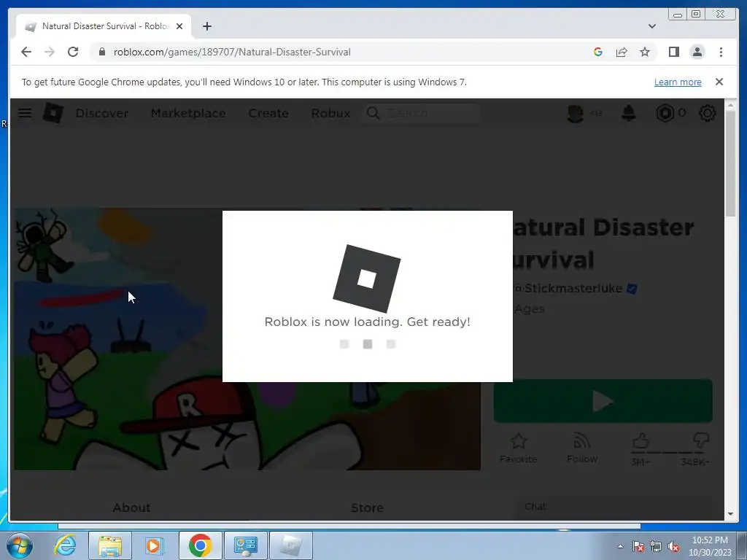Open the notifications bell
This screenshot has width=747, height=560.
point(629,113)
